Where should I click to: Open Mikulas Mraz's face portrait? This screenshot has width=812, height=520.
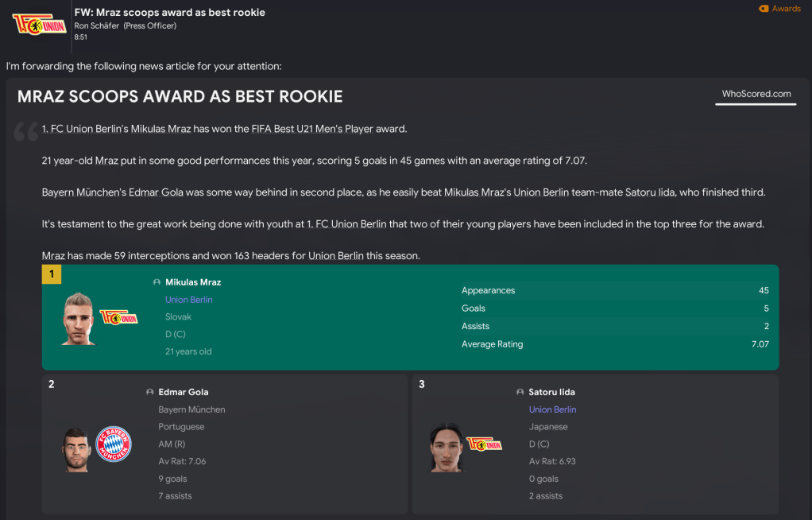click(79, 318)
